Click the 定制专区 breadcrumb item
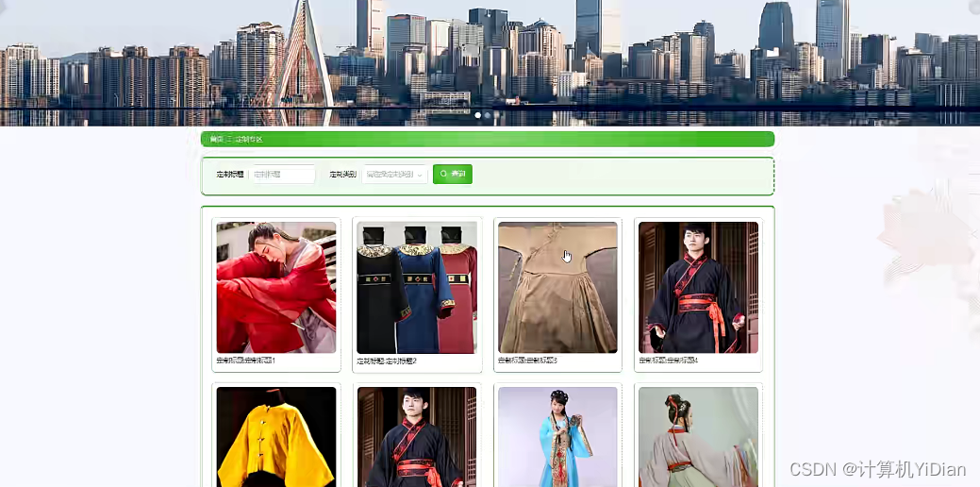The height and width of the screenshot is (487, 980). coord(249,140)
